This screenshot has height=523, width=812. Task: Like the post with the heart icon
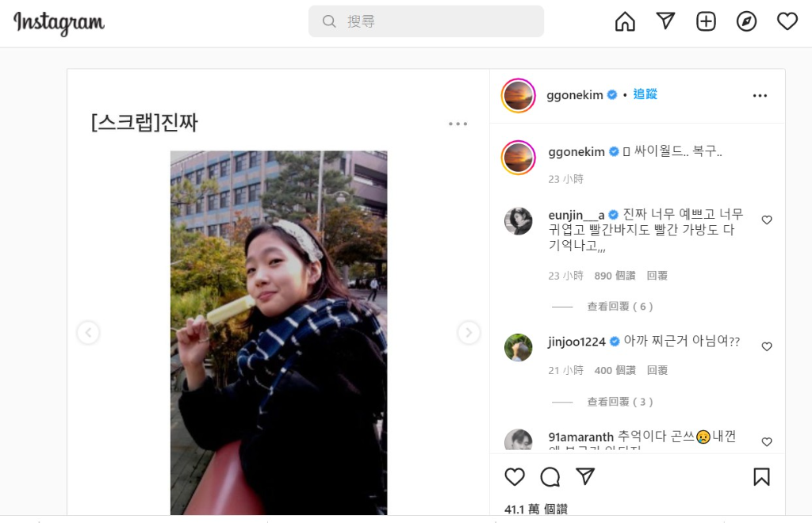point(514,477)
